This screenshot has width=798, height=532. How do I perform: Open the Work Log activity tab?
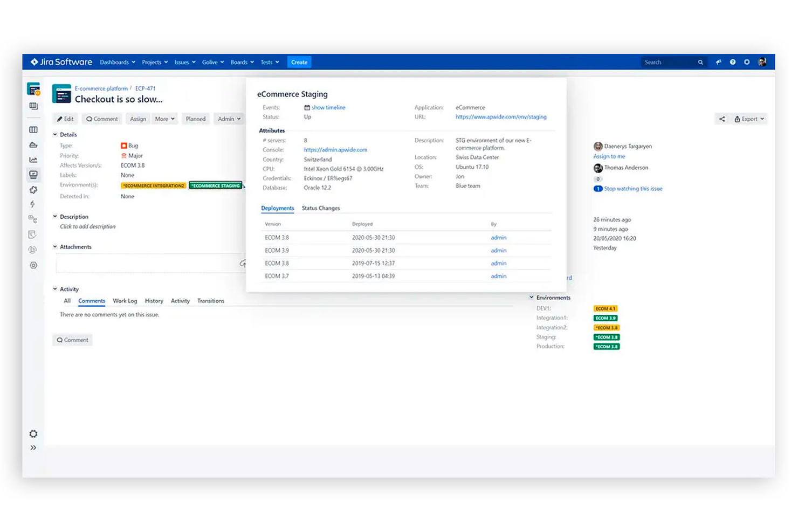[125, 301]
